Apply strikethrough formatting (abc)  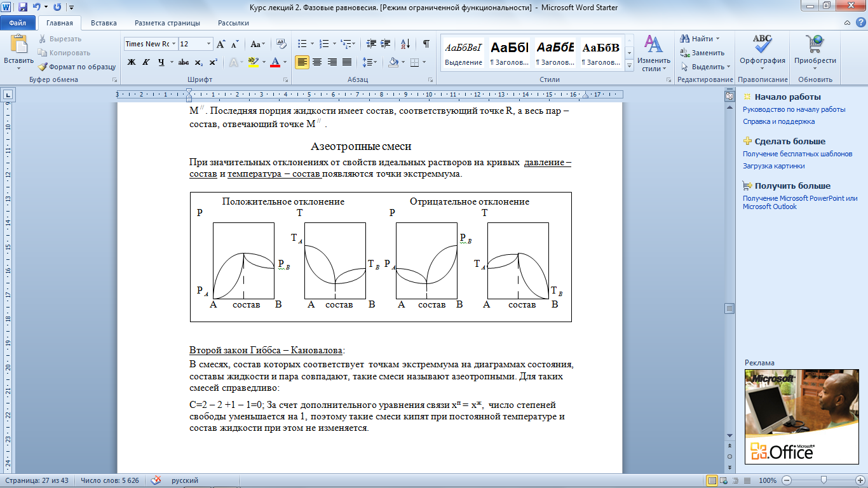tap(183, 62)
